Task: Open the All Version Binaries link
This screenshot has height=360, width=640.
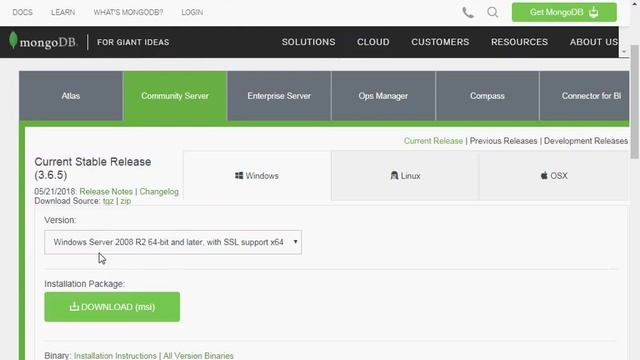Action: click(198, 356)
